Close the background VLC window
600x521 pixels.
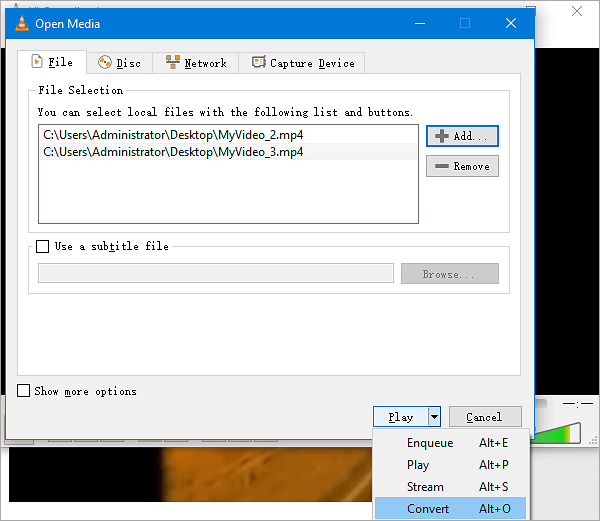(577, 11)
